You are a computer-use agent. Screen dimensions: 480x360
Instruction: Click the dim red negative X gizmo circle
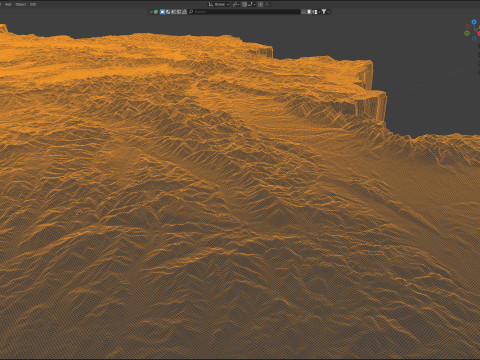(x=468, y=27)
